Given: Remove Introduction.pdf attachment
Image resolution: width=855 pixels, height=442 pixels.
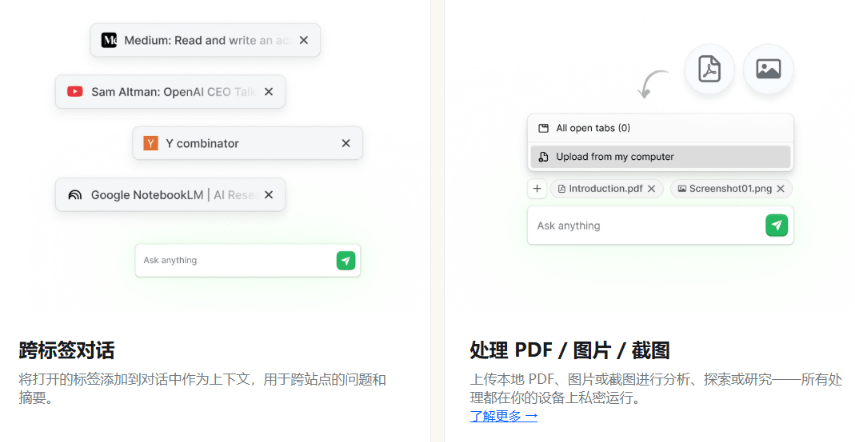Looking at the screenshot, I should [x=652, y=188].
